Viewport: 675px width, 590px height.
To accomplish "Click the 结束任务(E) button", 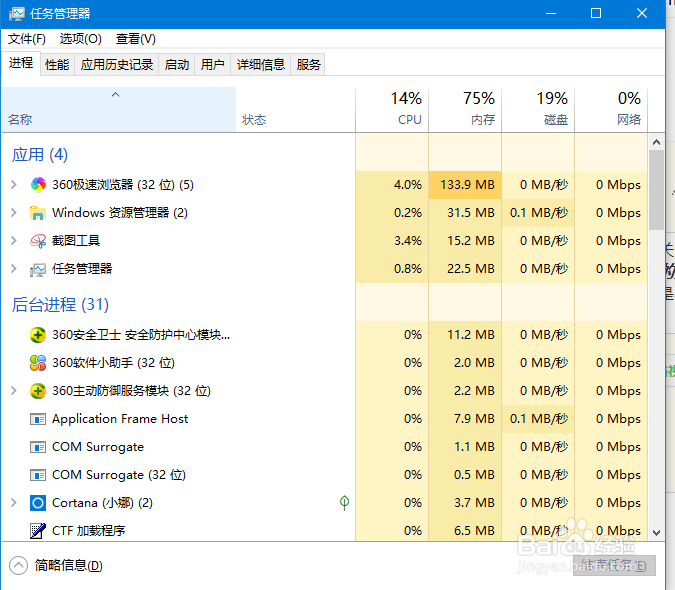I will (614, 565).
